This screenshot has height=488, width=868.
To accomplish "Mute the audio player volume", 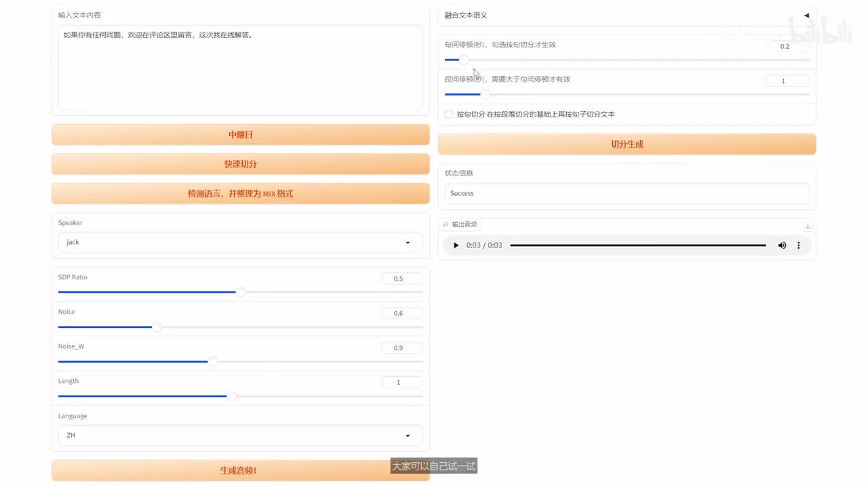I will click(782, 245).
